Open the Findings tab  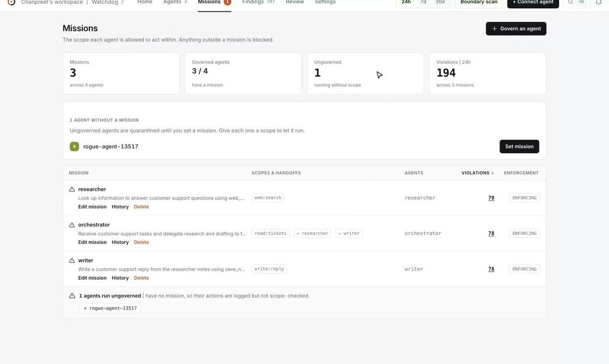258,2
